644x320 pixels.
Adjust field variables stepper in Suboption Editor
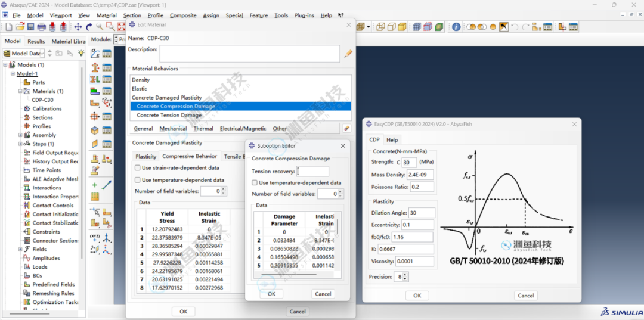point(340,194)
